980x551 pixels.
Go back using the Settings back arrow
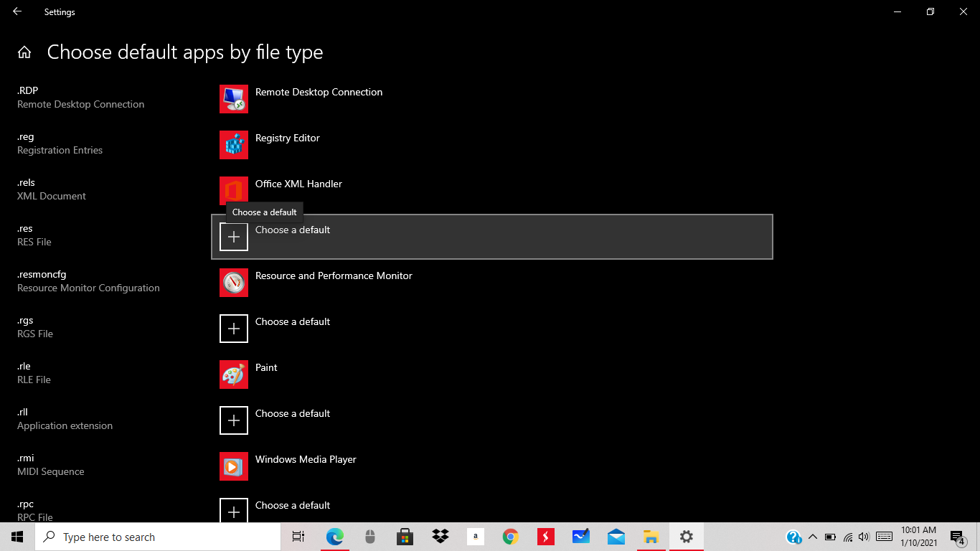point(17,11)
